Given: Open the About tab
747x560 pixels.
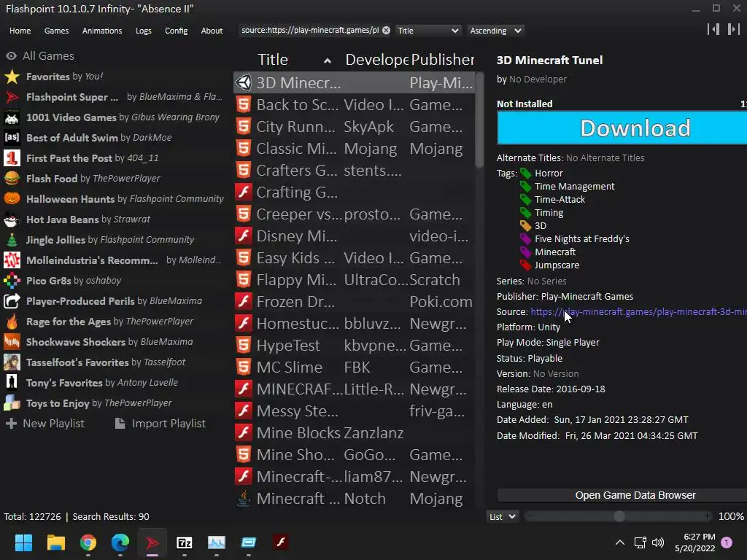Looking at the screenshot, I should click(x=212, y=31).
